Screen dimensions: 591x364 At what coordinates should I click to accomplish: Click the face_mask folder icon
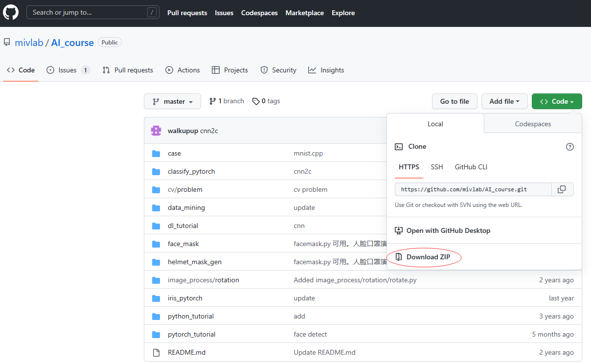[x=156, y=244]
